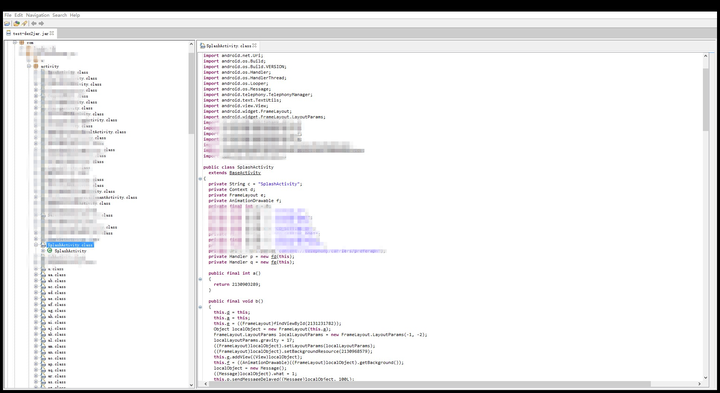Image resolution: width=720 pixels, height=393 pixels.
Task: Click the a.class file icon
Action: coord(43,269)
